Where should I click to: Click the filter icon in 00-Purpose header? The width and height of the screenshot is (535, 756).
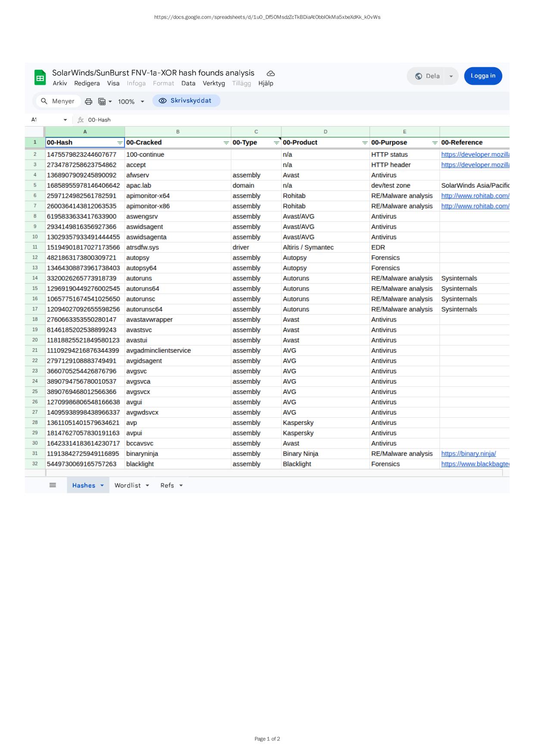point(435,143)
